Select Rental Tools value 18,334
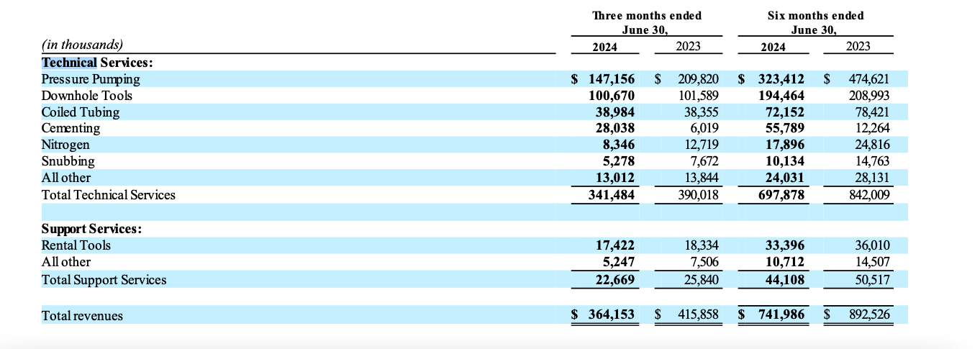 pyautogui.click(x=701, y=245)
